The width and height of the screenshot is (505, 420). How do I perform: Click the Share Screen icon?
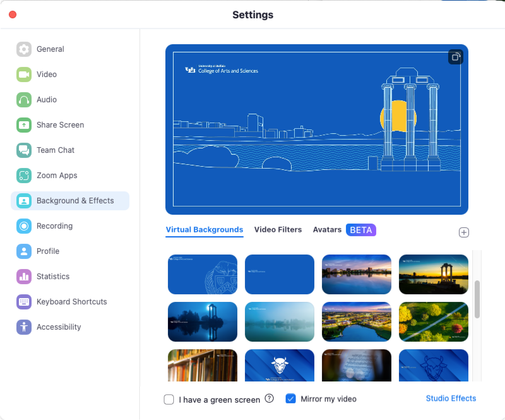(24, 125)
